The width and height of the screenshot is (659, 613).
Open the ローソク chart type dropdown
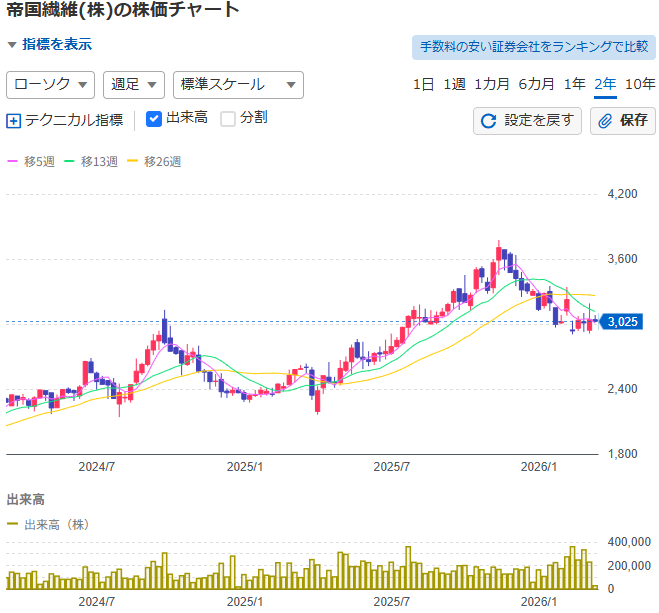50,85
